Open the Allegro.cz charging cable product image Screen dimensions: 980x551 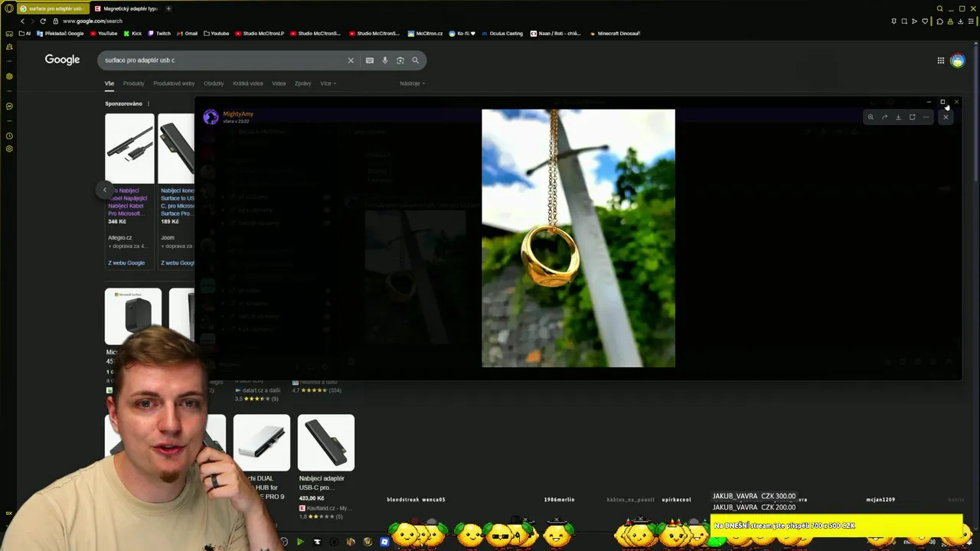[129, 148]
